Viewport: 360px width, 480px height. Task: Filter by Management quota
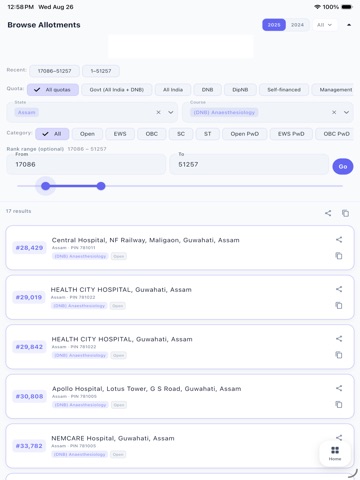pos(333,90)
